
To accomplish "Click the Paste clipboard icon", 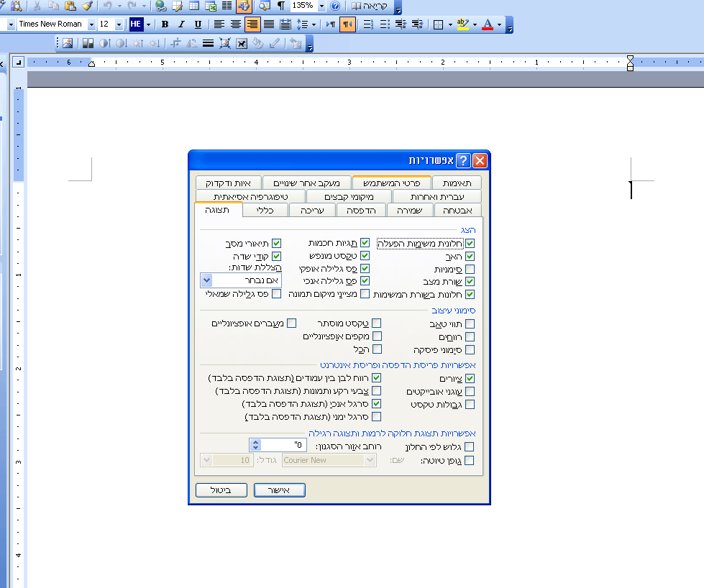I will [x=70, y=6].
